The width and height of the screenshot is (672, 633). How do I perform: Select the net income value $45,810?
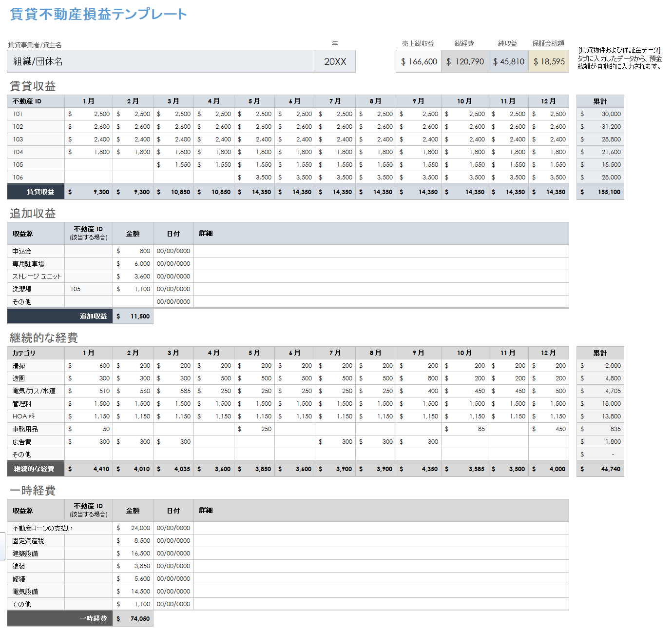pyautogui.click(x=508, y=61)
